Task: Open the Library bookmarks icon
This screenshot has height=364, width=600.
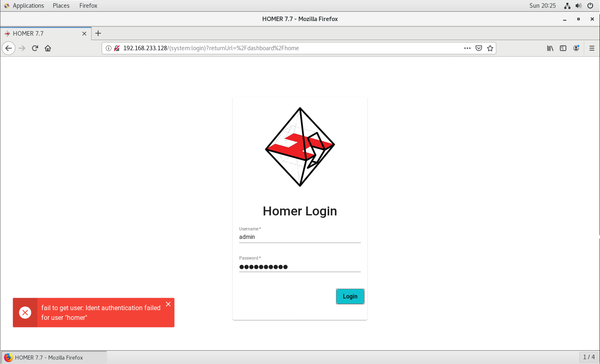Action: pos(550,48)
